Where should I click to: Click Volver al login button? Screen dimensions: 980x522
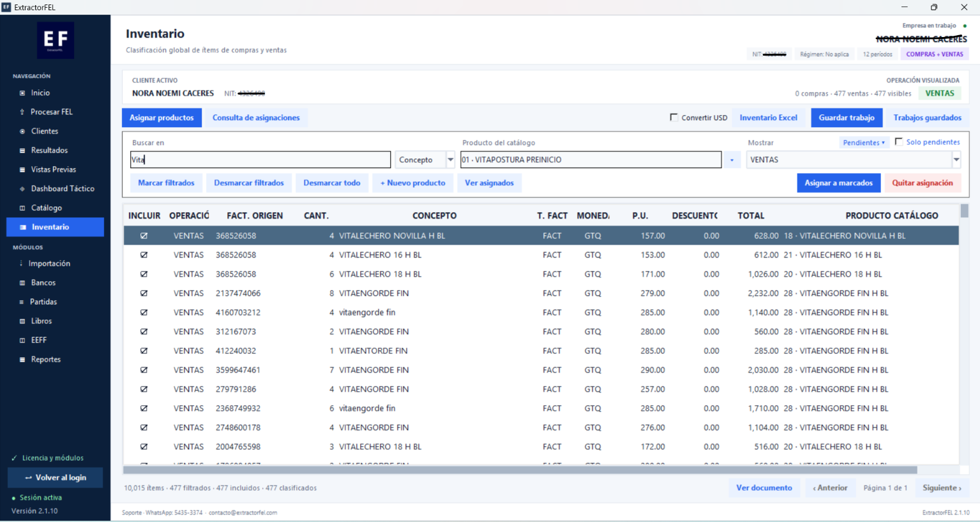coord(55,478)
